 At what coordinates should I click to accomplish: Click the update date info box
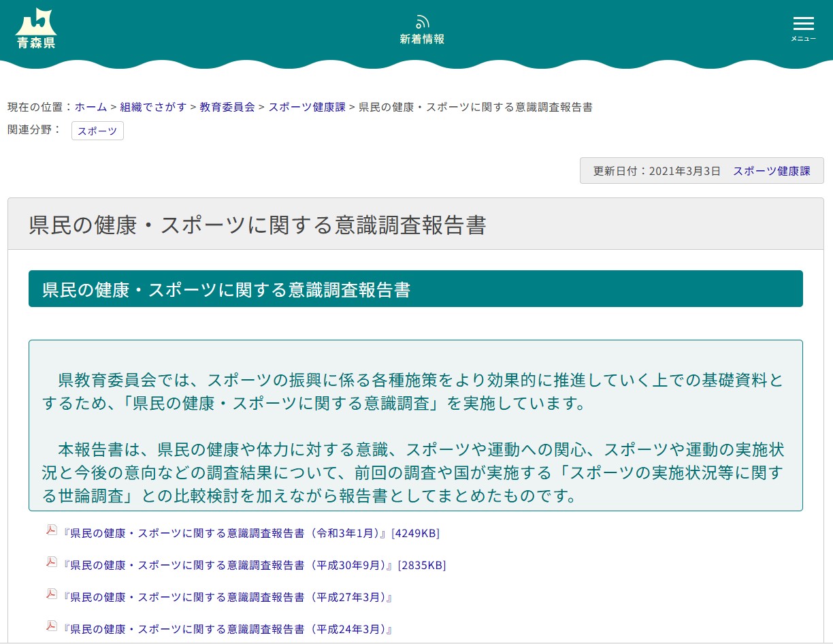click(702, 170)
